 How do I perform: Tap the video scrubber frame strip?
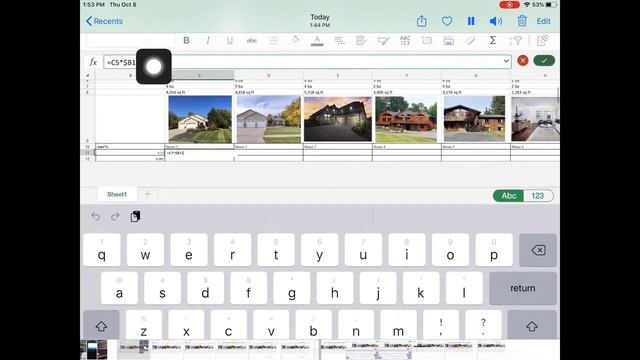[x=320, y=350]
